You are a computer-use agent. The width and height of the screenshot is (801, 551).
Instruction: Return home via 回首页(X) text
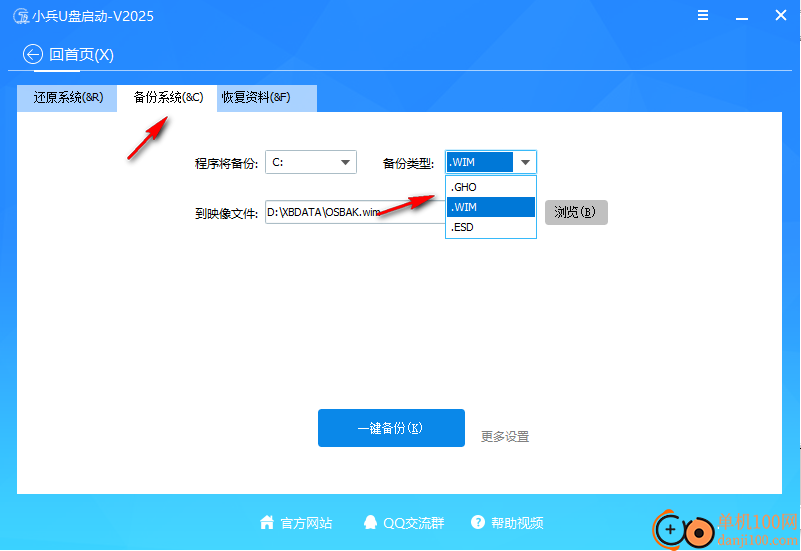[x=81, y=55]
